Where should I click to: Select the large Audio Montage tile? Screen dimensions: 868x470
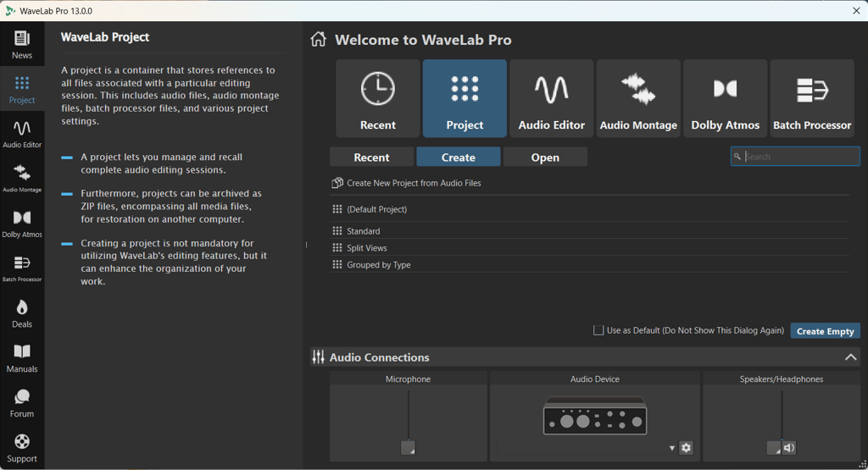pos(638,98)
